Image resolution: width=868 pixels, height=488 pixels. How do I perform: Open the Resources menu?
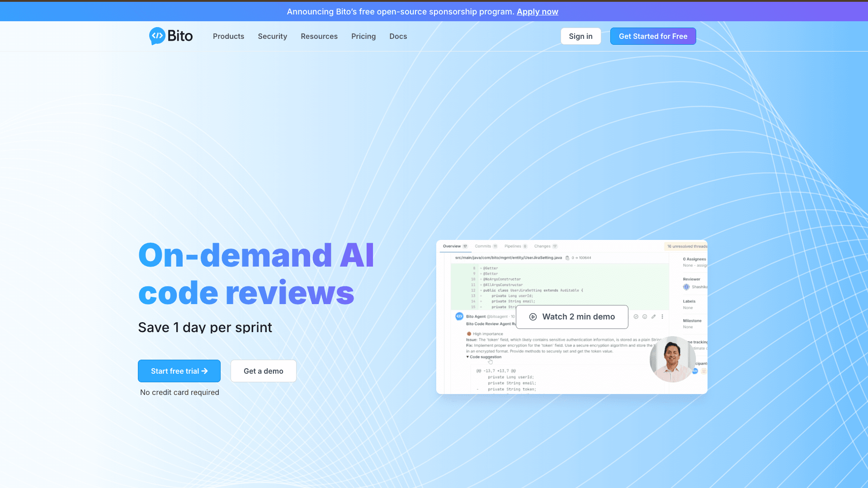319,36
